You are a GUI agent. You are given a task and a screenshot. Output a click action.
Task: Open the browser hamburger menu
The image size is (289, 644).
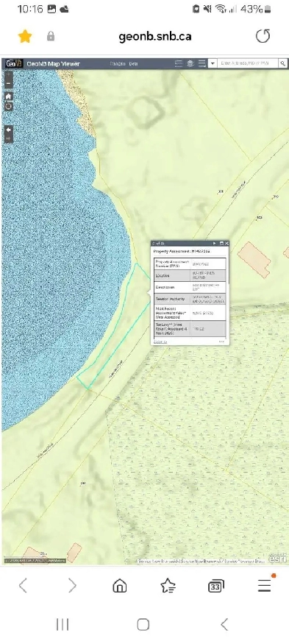(265, 585)
